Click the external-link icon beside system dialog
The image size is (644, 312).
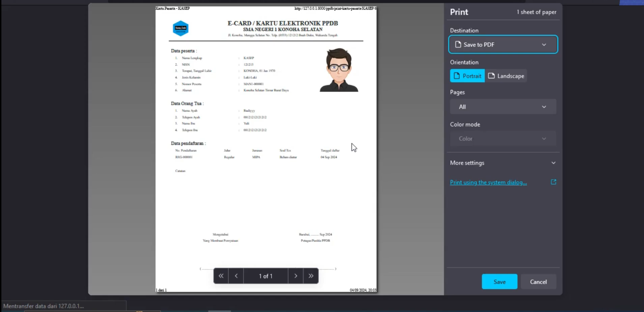pos(553,182)
